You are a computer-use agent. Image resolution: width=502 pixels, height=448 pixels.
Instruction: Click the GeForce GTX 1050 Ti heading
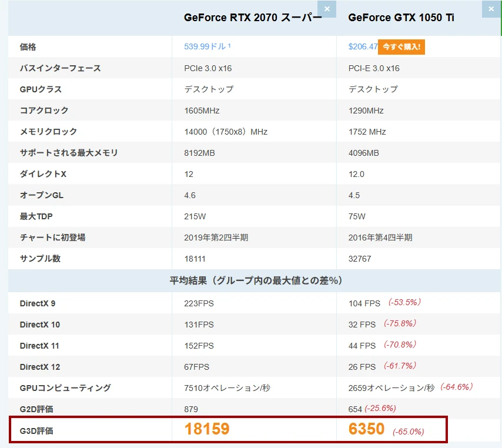(x=401, y=18)
